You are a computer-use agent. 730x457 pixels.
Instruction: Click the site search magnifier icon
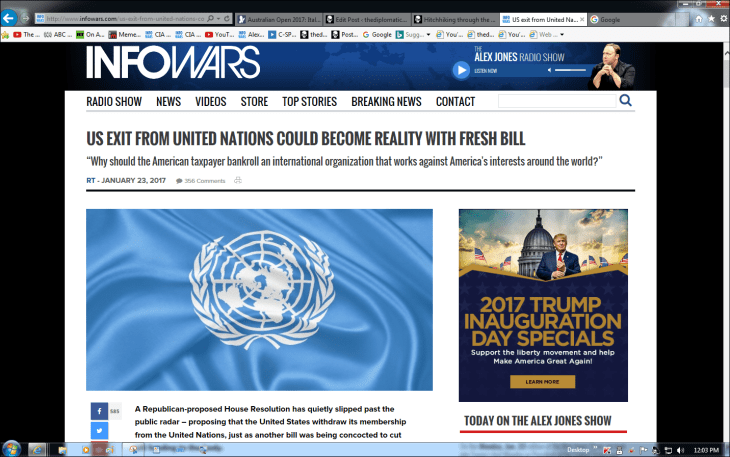[x=626, y=101]
